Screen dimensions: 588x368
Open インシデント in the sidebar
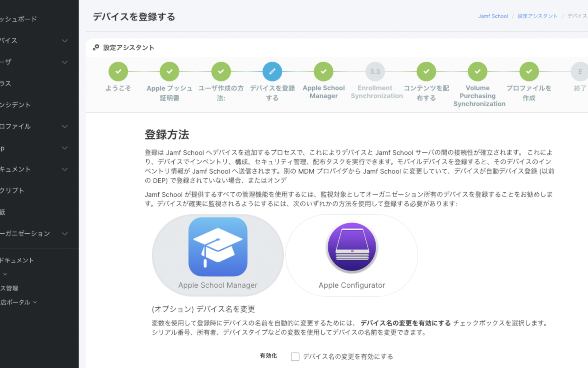15,105
